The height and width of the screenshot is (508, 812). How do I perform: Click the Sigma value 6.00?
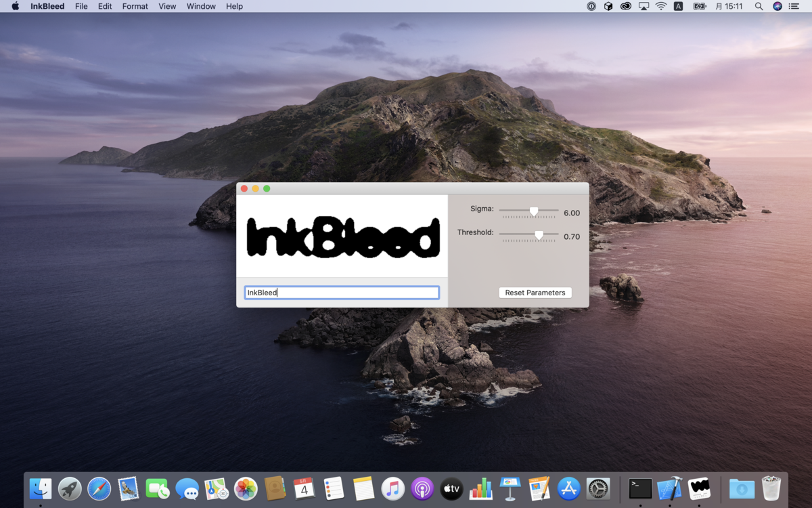coord(572,213)
